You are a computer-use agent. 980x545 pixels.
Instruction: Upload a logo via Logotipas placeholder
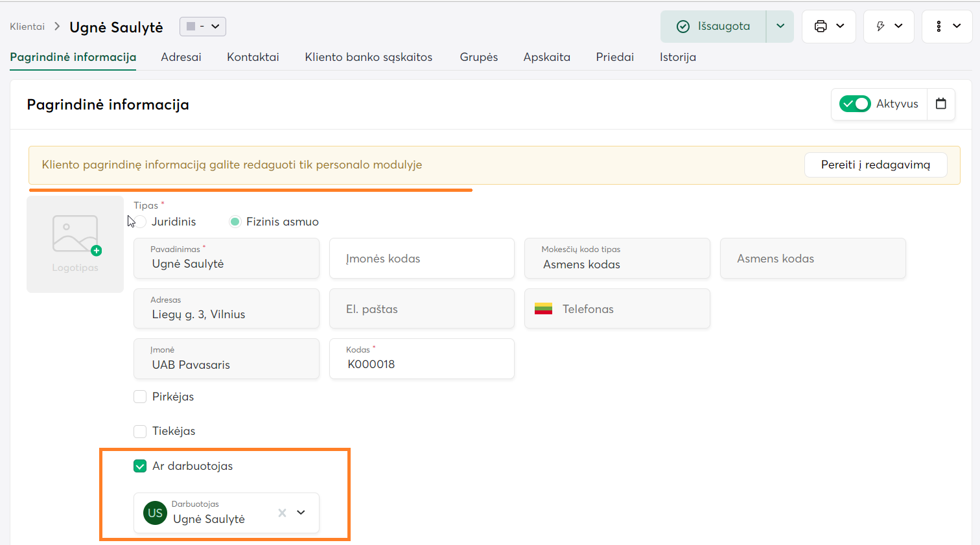point(75,244)
